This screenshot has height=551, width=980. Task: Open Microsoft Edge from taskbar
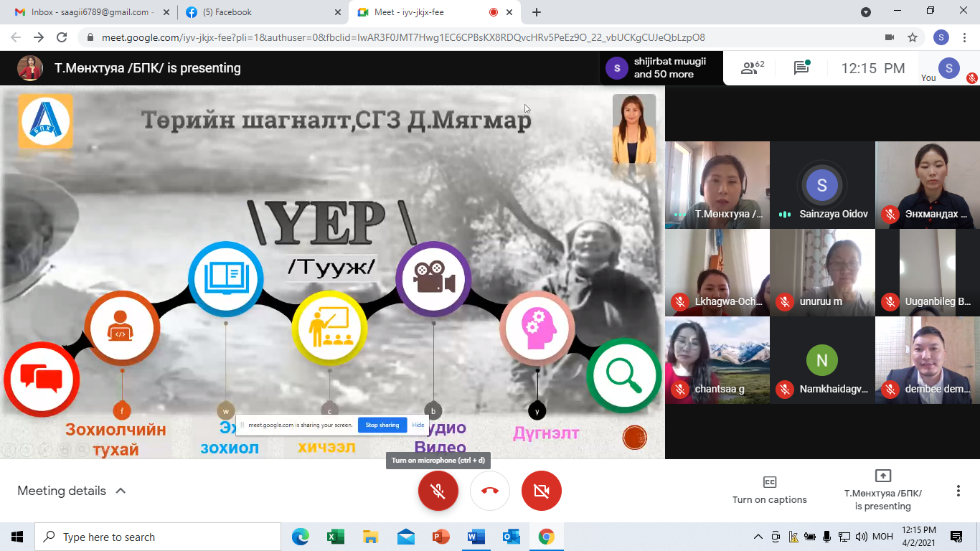[x=301, y=537]
